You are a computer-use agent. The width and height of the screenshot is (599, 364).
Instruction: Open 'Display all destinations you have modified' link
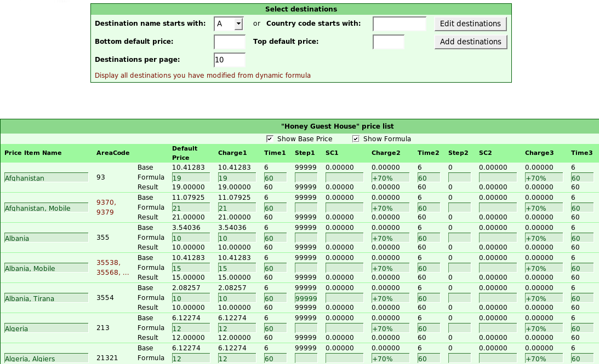point(202,76)
